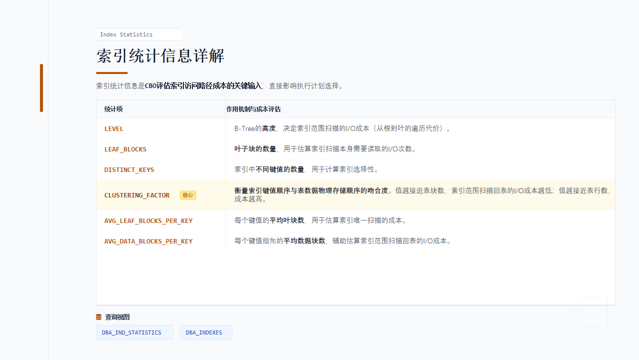
Task: Click the DBA_IND_STATISTICS view tag
Action: coord(135,332)
